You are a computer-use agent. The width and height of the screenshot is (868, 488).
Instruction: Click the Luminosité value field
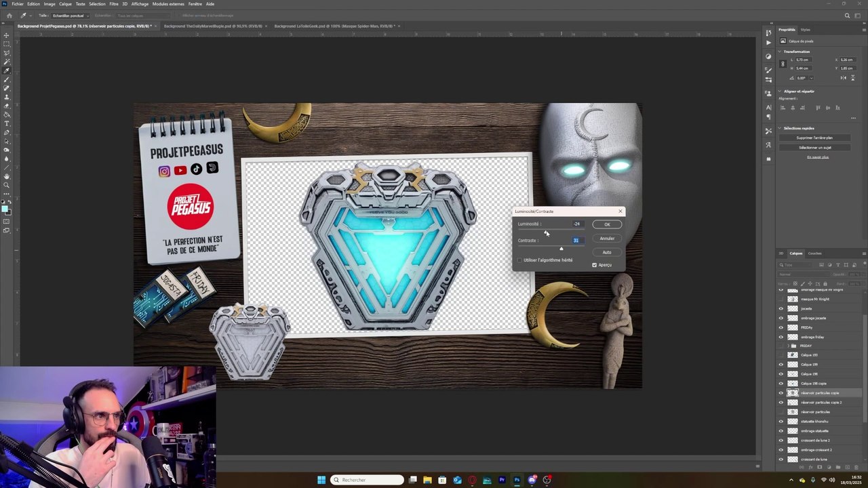point(578,224)
